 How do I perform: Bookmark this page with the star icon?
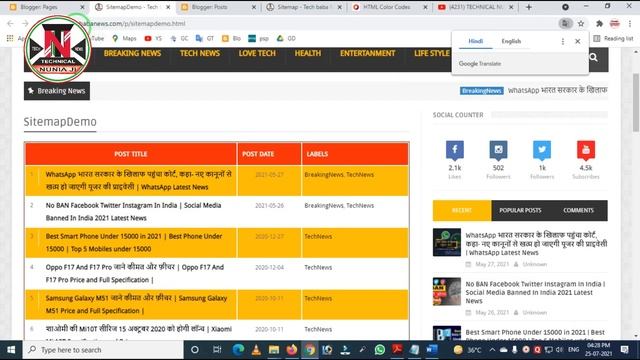(581, 23)
